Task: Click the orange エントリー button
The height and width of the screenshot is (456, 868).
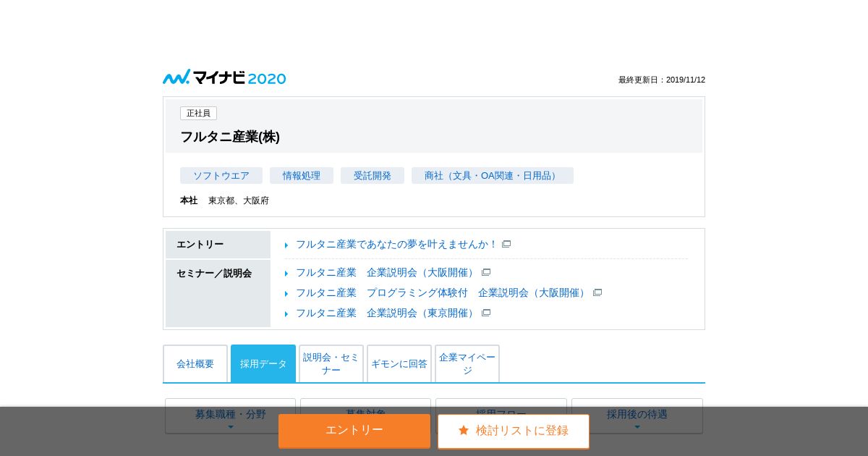Action: coord(354,431)
